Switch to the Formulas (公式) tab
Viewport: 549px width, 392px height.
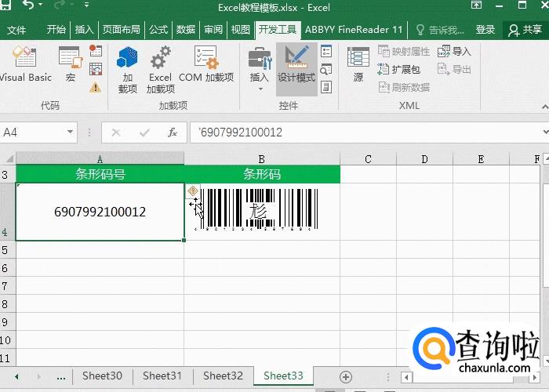[x=158, y=30]
